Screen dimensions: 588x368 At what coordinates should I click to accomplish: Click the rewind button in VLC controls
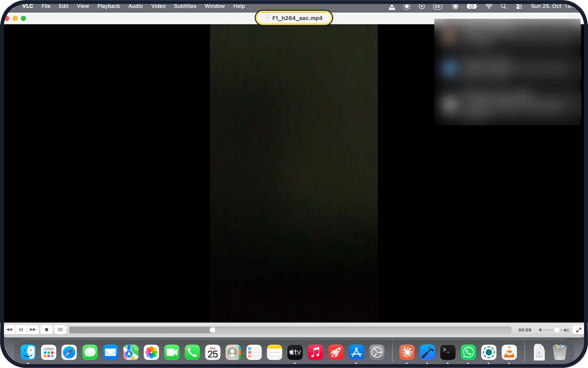click(9, 330)
